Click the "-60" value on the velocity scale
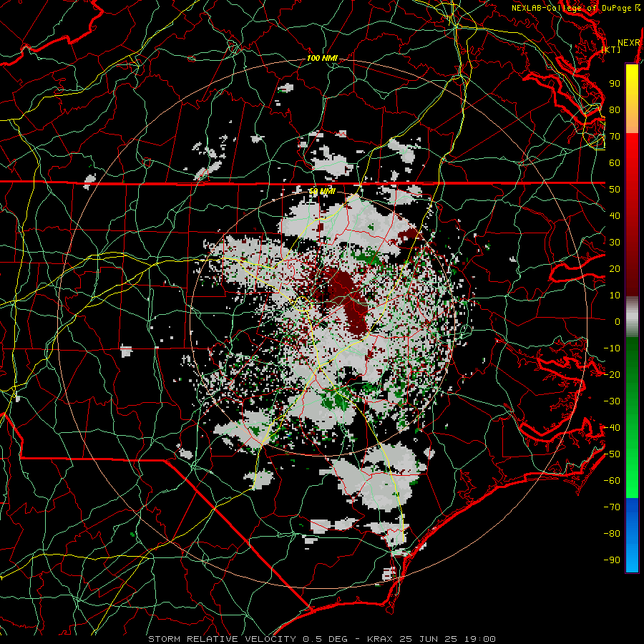The image size is (644, 644). 612,481
